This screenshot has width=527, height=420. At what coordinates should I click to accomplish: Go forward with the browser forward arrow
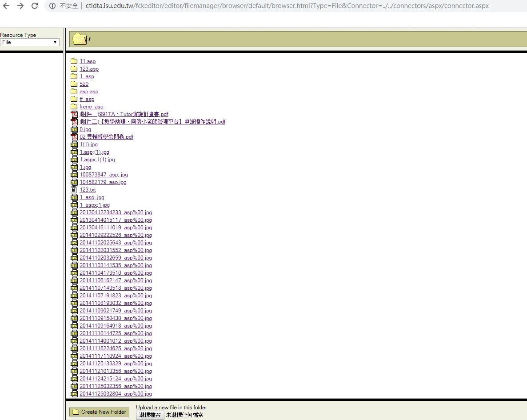tap(20, 6)
